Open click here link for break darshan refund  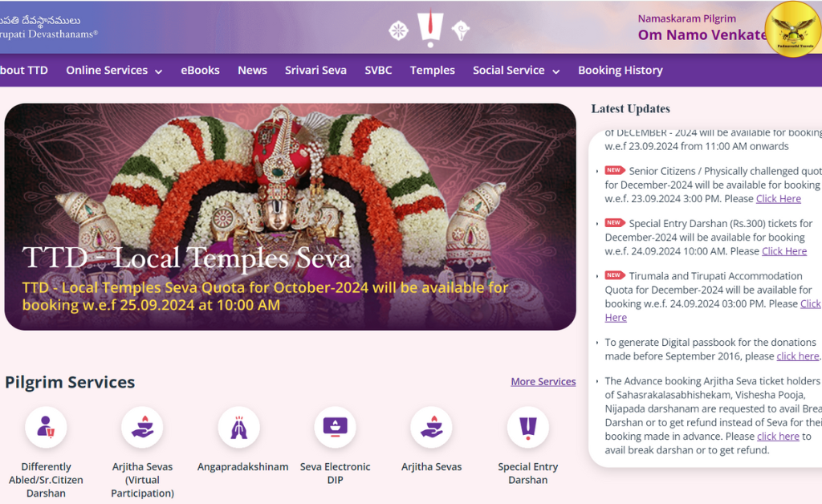point(778,436)
